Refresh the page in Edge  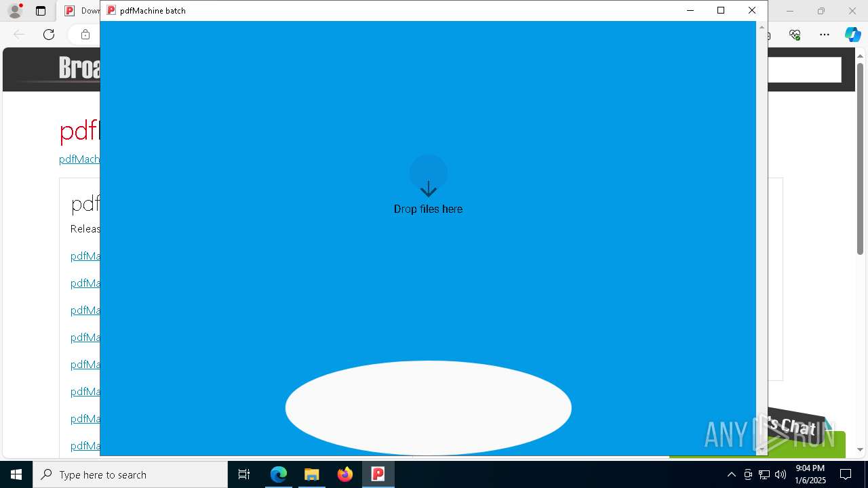click(49, 35)
